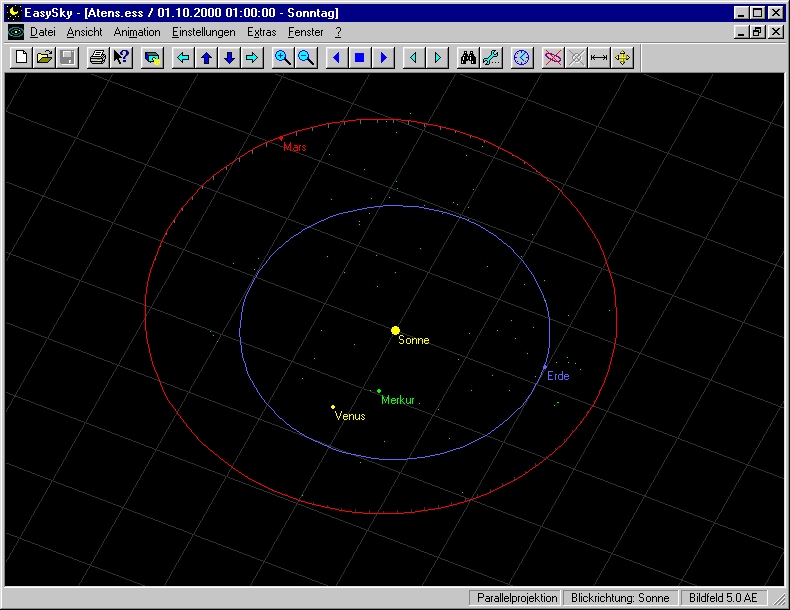Click the magnifier-minus zoom out icon
Screen dimensions: 790x610
click(306, 58)
